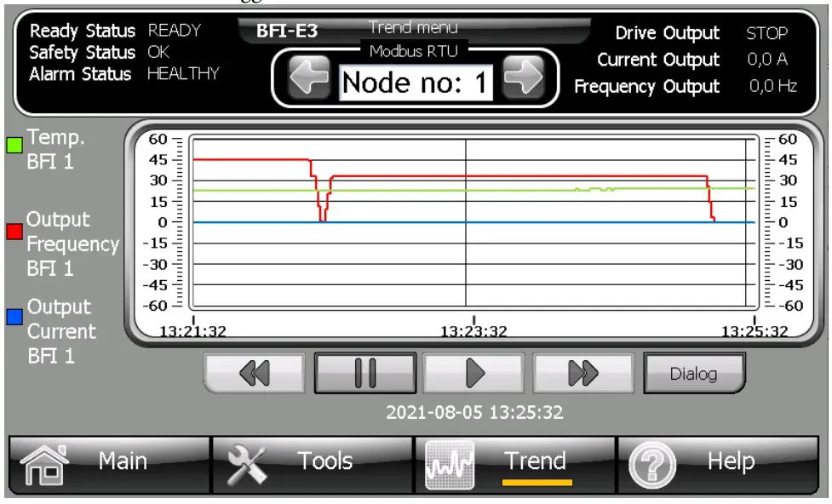The image size is (832, 504).
Task: Click the Output Frequency BFI 1 label
Action: pos(72,244)
